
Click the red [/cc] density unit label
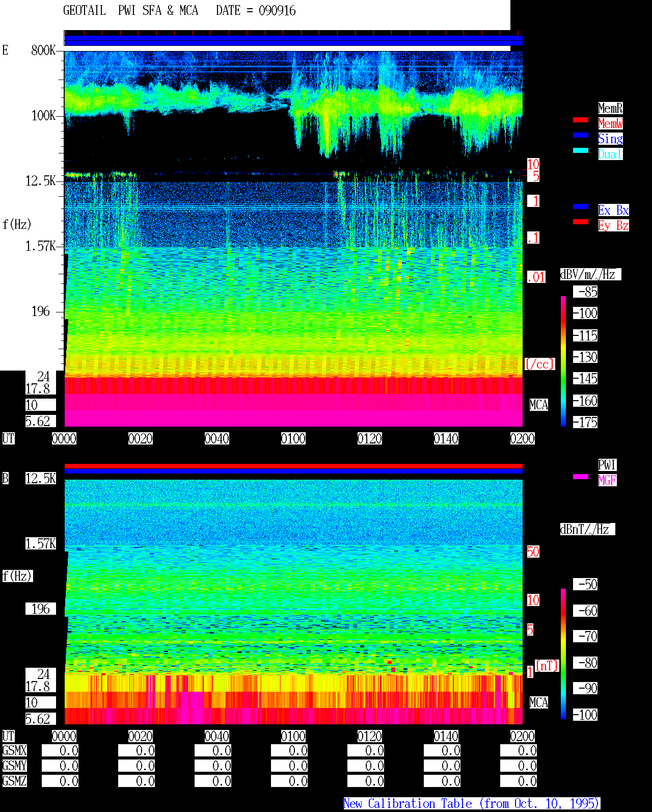coord(539,364)
